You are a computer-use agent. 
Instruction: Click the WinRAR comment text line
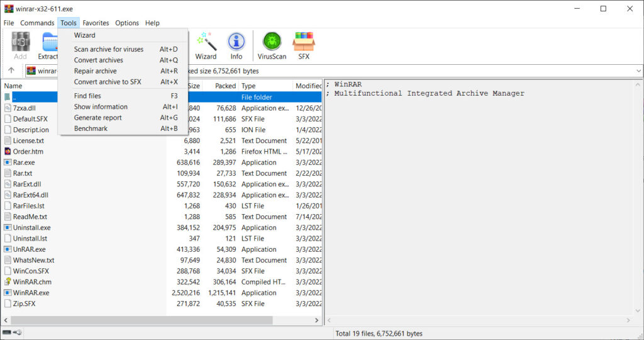(x=344, y=84)
